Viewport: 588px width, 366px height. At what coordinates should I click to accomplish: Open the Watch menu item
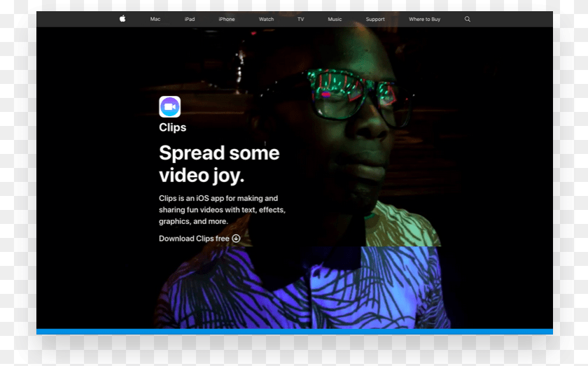click(x=266, y=19)
